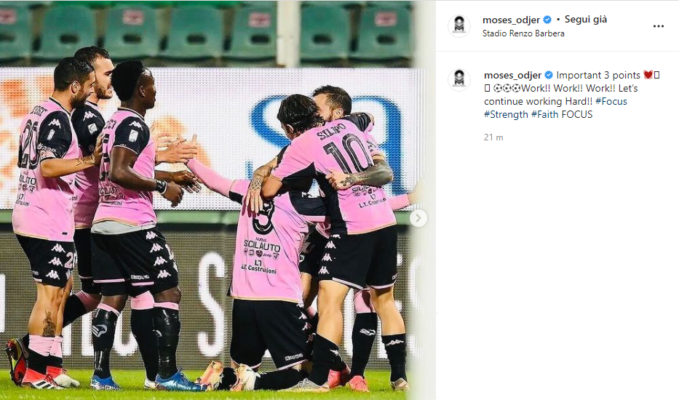This screenshot has width=679, height=400.
Task: Open the #Focus hashtag
Action: click(611, 101)
